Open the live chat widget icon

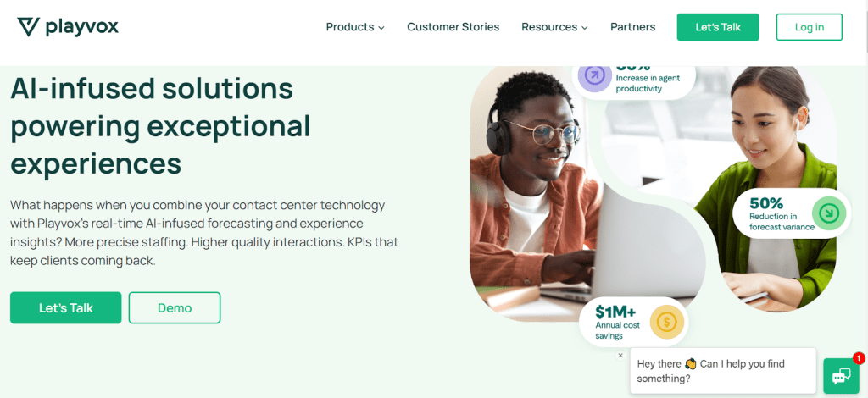tap(840, 376)
